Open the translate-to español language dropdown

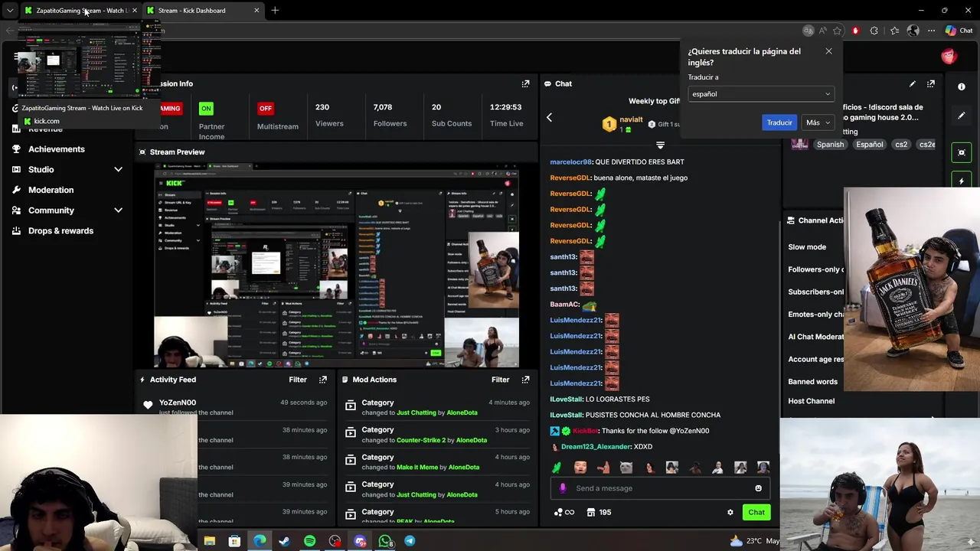pyautogui.click(x=760, y=94)
